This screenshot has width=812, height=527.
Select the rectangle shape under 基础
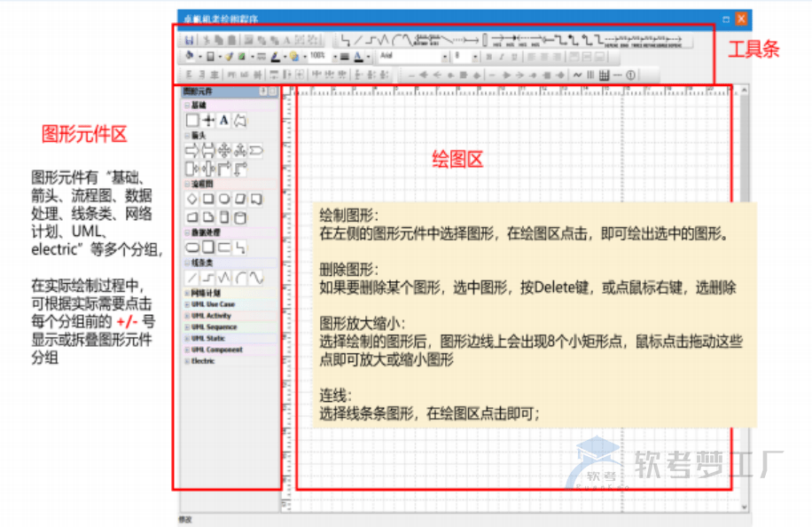coord(191,120)
